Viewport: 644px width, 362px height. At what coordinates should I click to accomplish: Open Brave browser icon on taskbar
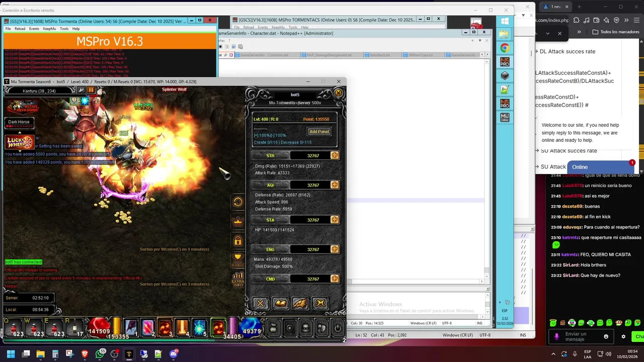pos(85,354)
